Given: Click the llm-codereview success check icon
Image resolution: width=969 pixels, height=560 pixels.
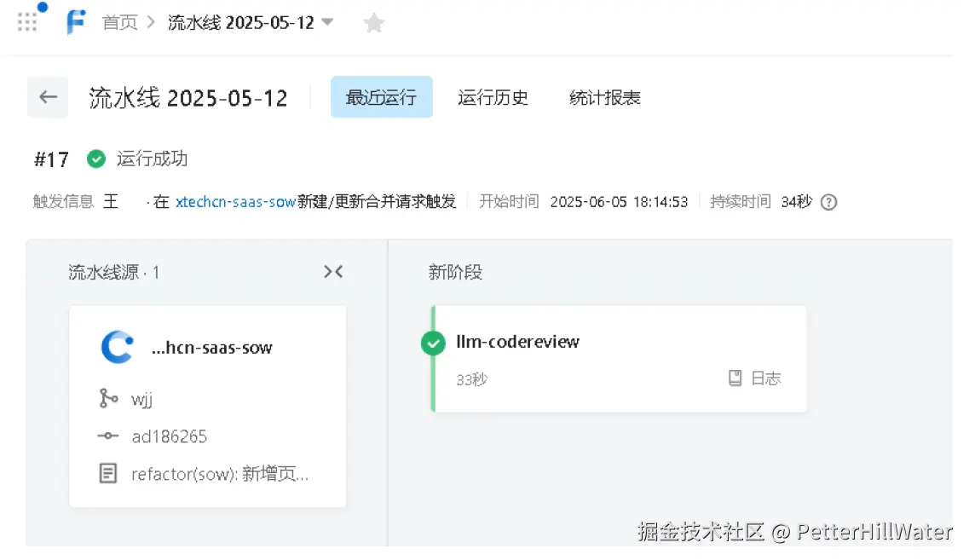Looking at the screenshot, I should coord(433,343).
